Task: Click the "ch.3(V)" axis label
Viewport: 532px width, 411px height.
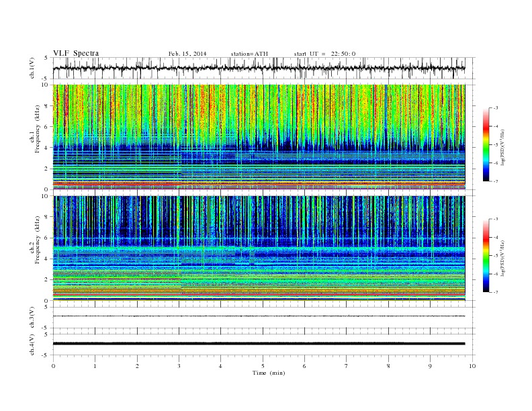Action: [32, 318]
